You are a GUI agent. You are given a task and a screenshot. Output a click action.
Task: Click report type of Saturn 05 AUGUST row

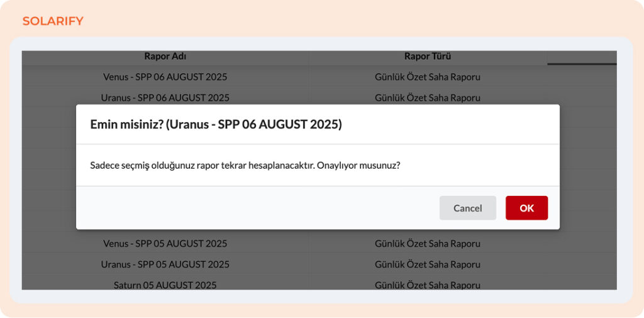(x=428, y=285)
